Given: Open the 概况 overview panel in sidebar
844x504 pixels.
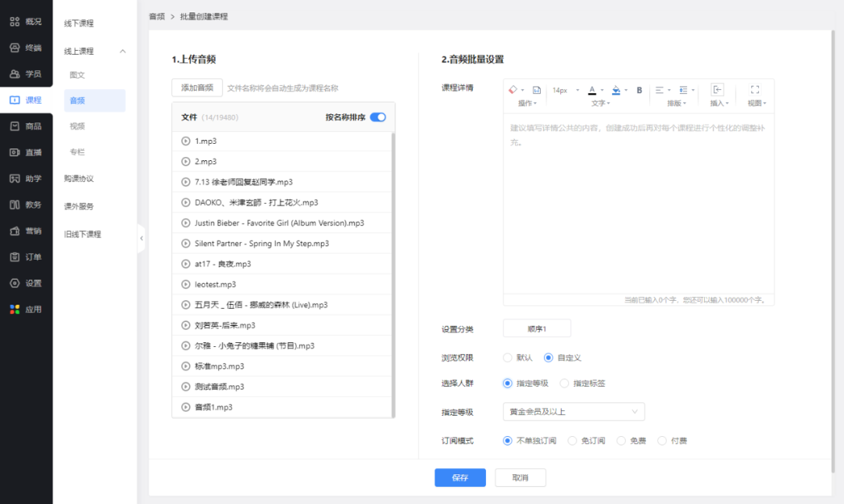Looking at the screenshot, I should pos(26,21).
